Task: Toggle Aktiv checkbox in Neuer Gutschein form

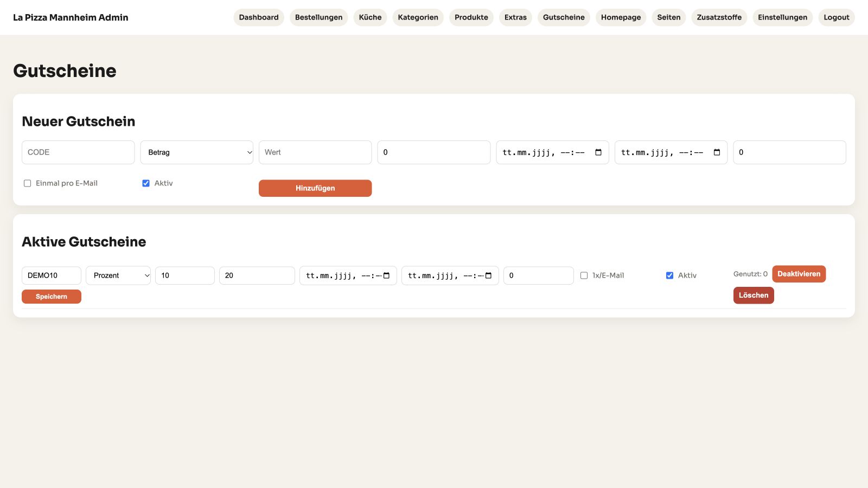Action: tap(146, 183)
